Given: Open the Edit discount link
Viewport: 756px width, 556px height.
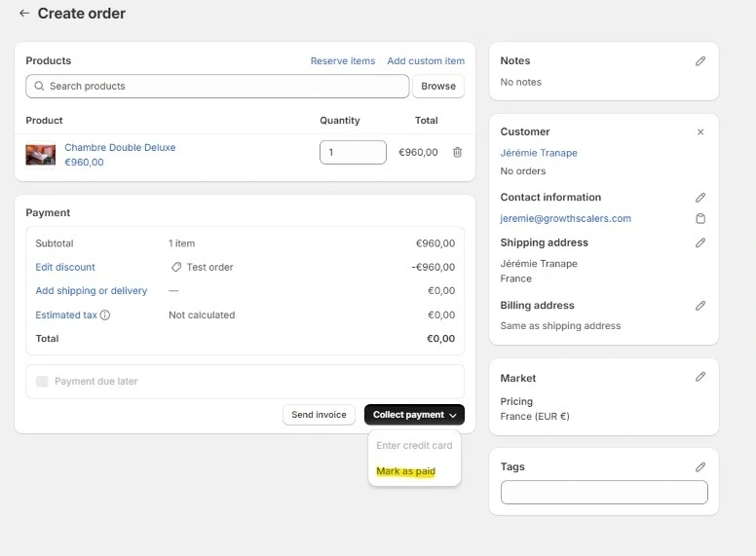Looking at the screenshot, I should point(65,267).
